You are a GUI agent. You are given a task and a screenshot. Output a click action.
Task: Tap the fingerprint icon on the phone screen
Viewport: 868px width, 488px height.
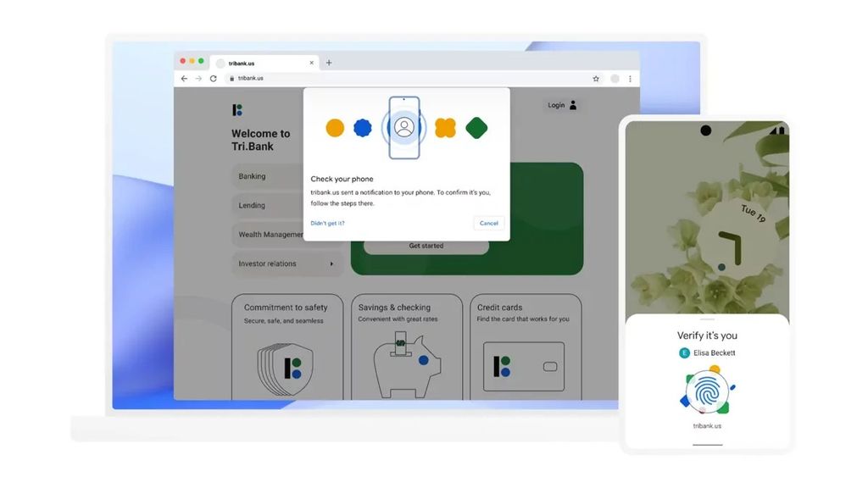(709, 391)
